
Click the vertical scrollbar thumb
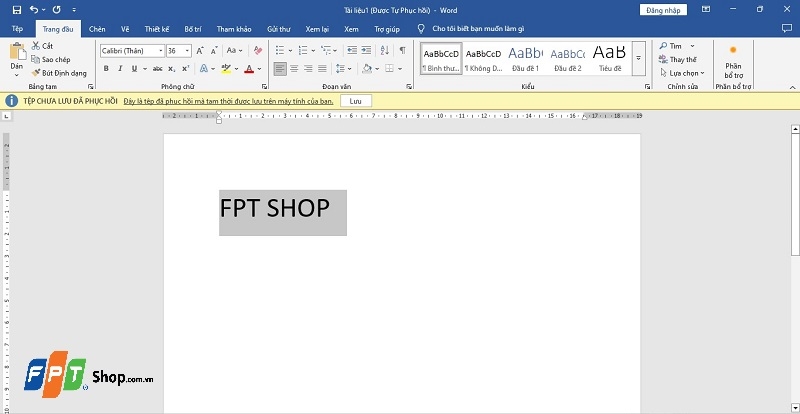coord(794,194)
